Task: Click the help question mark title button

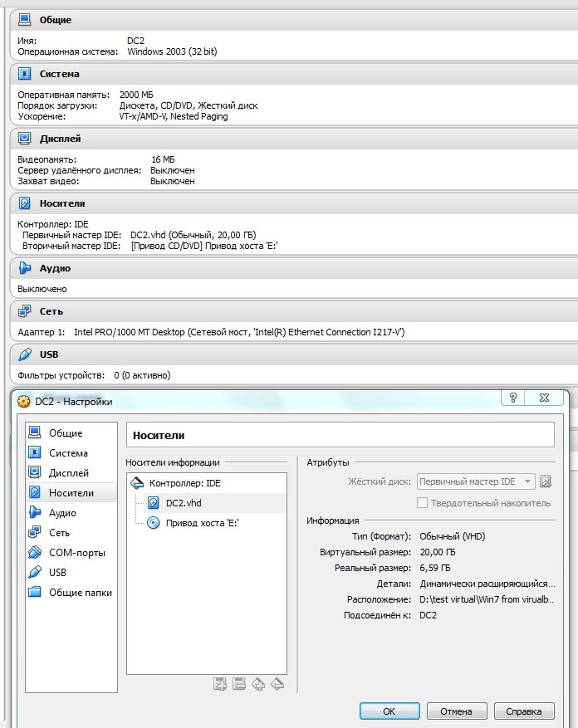Action: pyautogui.click(x=513, y=398)
